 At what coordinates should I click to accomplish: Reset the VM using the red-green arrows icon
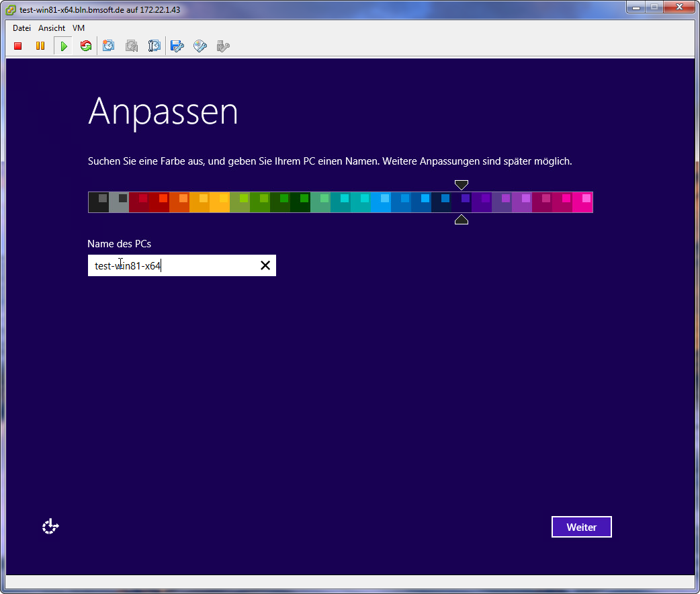tap(86, 46)
